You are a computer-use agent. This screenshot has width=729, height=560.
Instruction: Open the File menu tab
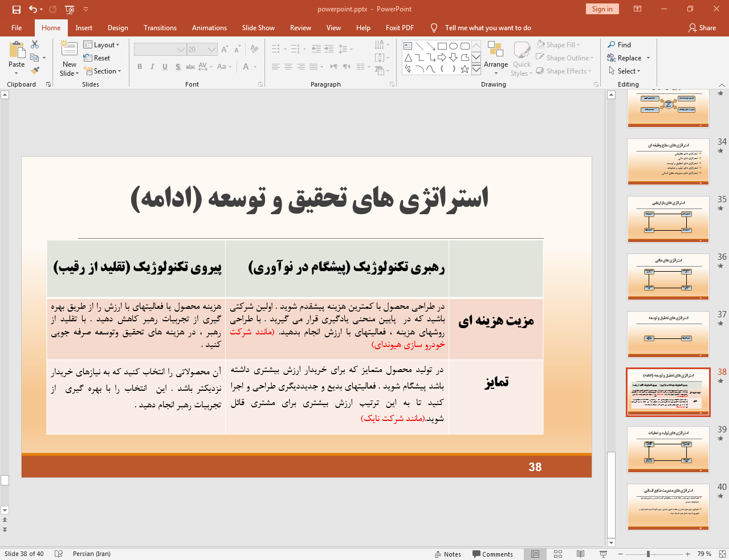pyautogui.click(x=17, y=27)
